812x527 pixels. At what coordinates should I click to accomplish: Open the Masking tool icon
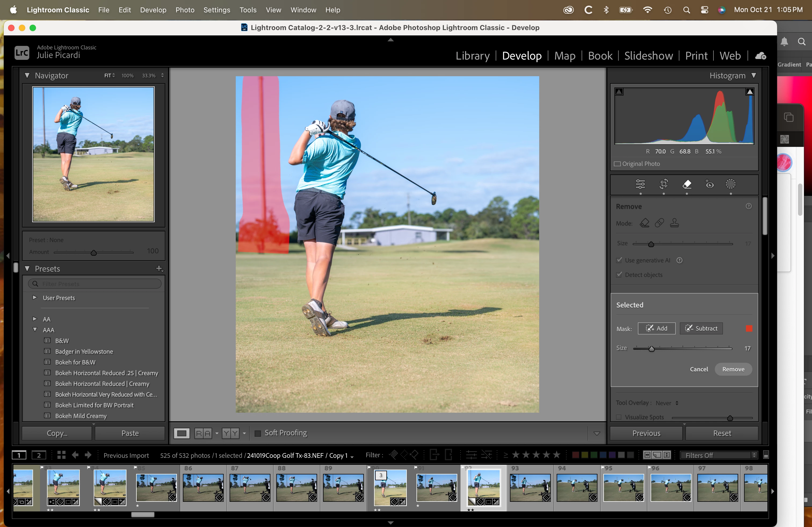730,184
